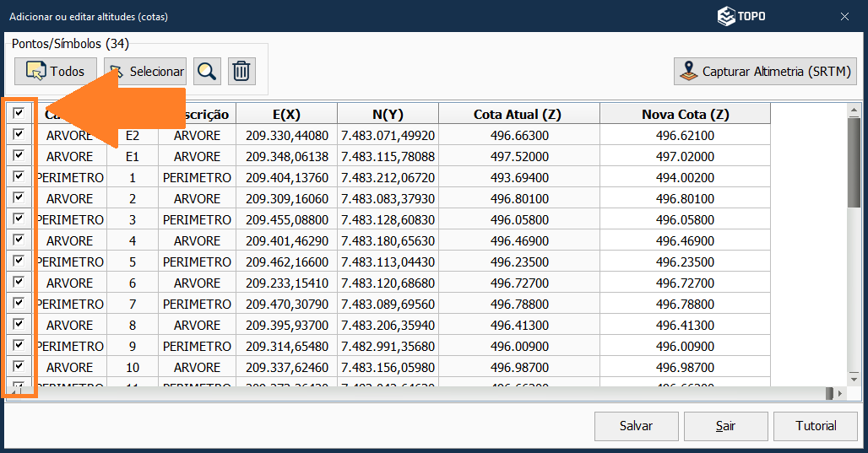Click the horizontal scrollbar right arrow

(840, 394)
